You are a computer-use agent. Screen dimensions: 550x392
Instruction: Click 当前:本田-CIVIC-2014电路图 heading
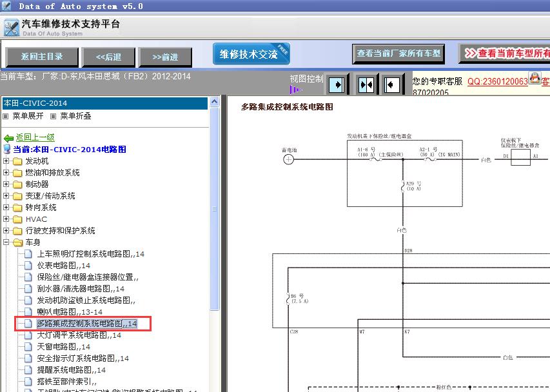pos(70,150)
